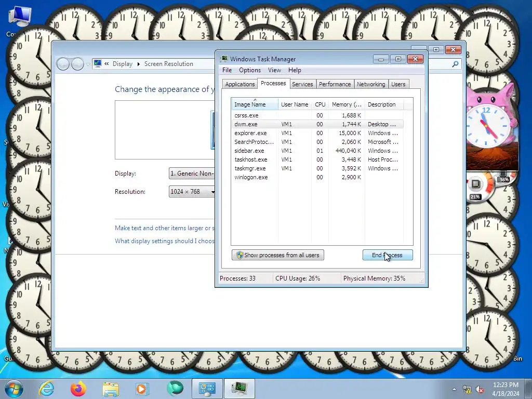Switch to the Task Manager taskbar button

pos(240,389)
